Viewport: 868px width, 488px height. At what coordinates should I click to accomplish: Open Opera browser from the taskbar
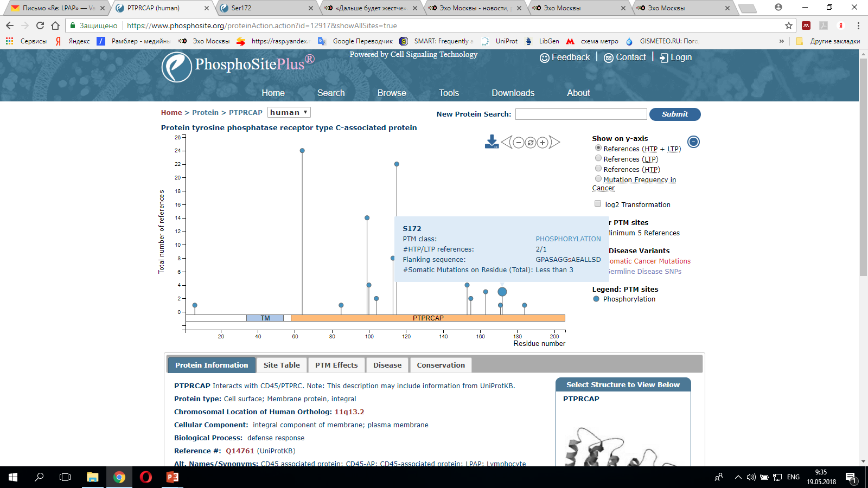(x=145, y=477)
